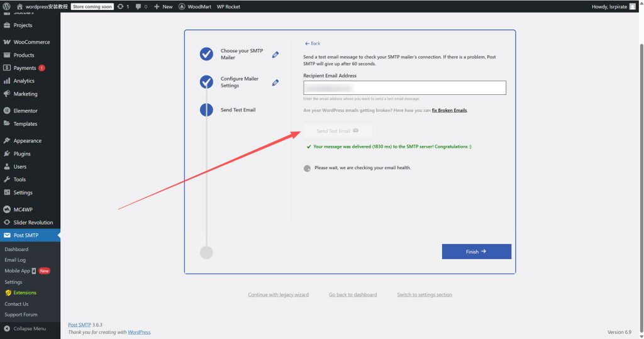
Task: Open the WooCommerce sidebar menu
Action: pyautogui.click(x=31, y=42)
